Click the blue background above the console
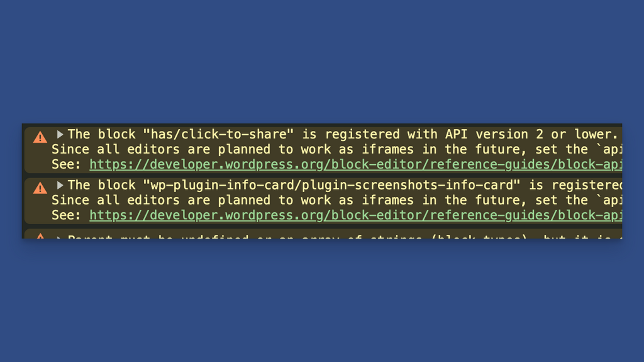The width and height of the screenshot is (644, 362). coord(322,62)
